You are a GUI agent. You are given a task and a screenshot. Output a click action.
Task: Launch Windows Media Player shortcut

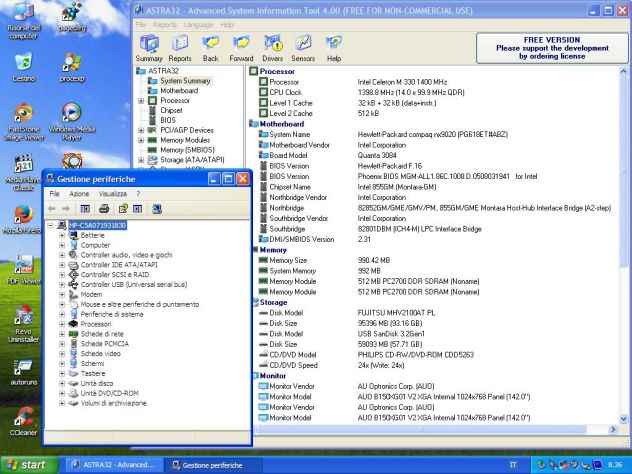(x=72, y=122)
